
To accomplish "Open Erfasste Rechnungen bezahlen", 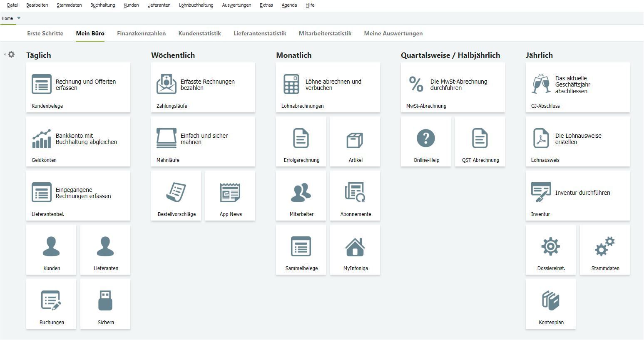I will [203, 87].
